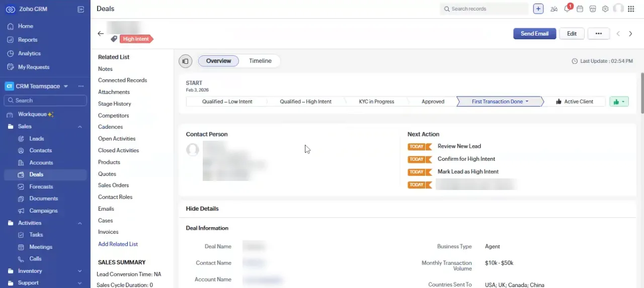Image resolution: width=644 pixels, height=288 pixels.
Task: Go to Campaigns module
Action: (43, 211)
